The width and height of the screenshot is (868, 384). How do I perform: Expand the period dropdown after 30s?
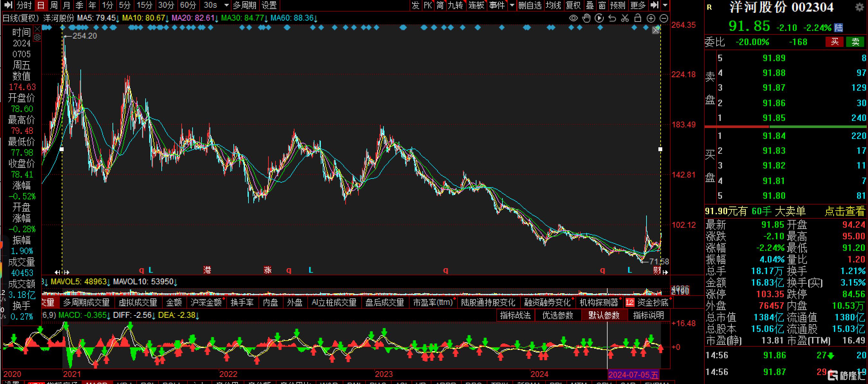coord(226,5)
